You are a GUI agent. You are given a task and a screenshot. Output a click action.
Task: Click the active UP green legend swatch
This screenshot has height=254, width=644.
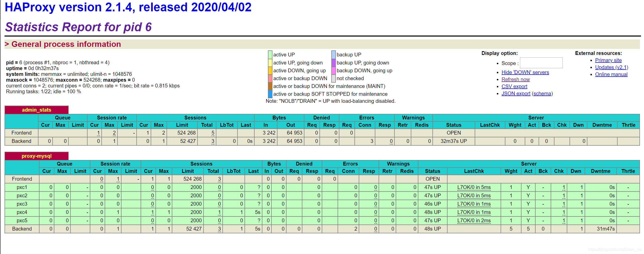point(270,55)
